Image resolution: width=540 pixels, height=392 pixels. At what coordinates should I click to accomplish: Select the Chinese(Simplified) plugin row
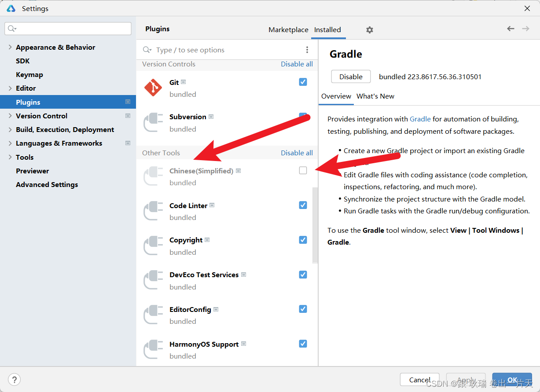(227, 176)
